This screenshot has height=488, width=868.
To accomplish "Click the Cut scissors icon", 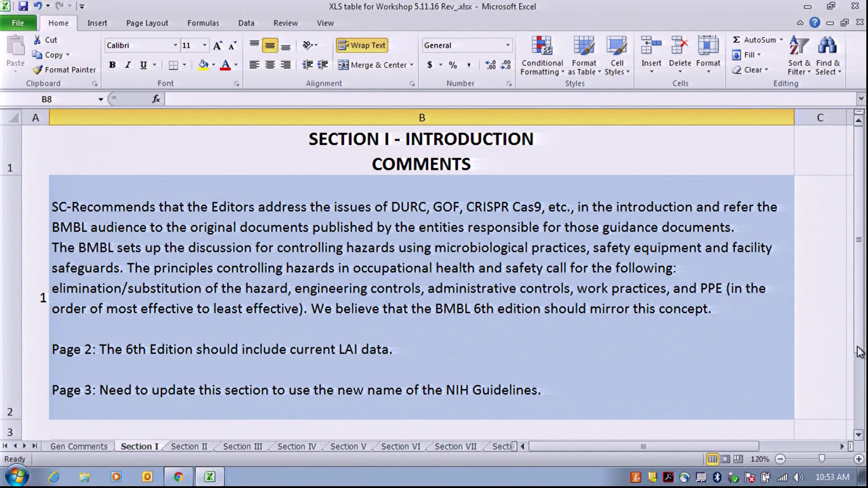I will pyautogui.click(x=38, y=40).
